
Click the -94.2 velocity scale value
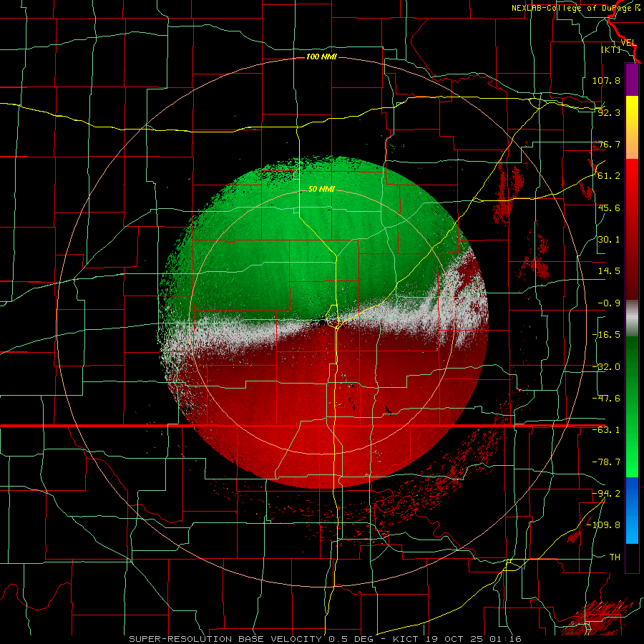(x=606, y=493)
